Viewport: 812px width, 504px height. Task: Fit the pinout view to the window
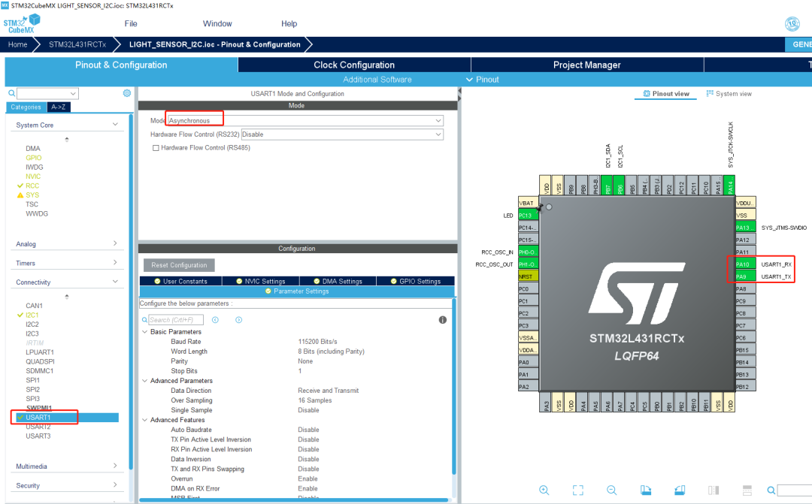[x=577, y=490]
